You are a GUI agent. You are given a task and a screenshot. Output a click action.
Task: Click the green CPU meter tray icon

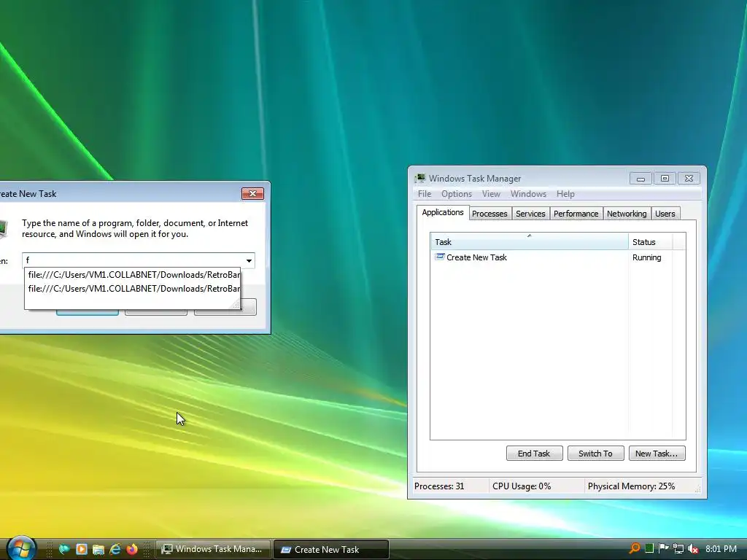point(649,548)
